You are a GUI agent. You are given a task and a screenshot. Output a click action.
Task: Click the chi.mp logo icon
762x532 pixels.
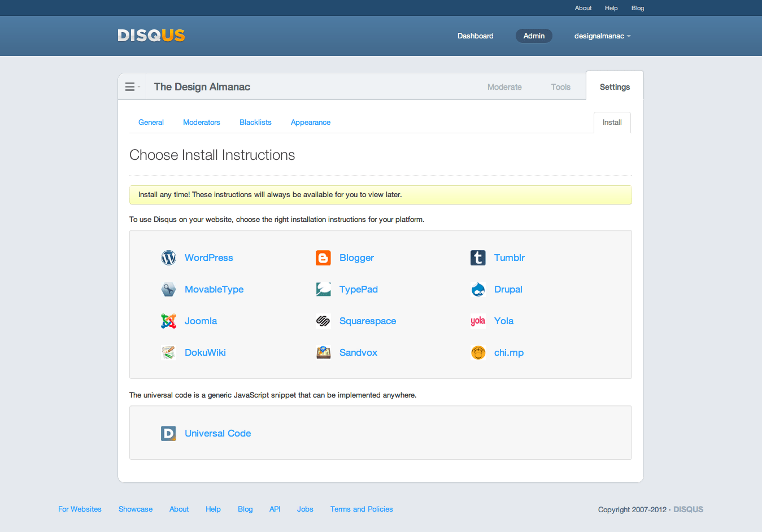(478, 352)
